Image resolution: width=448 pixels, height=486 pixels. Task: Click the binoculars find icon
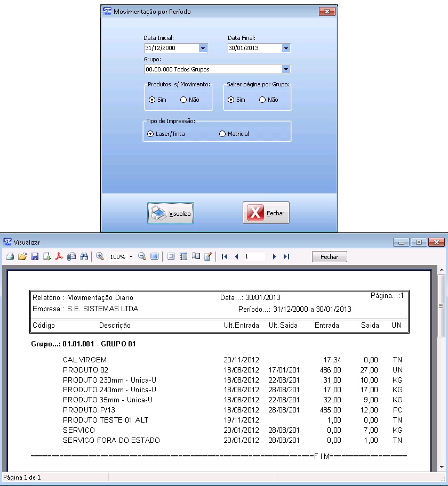tap(84, 257)
